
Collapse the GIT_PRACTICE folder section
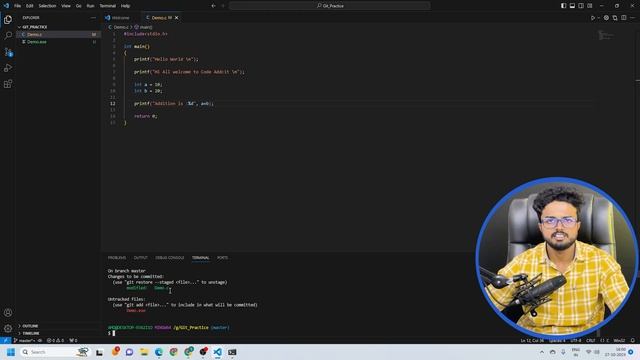click(x=35, y=27)
